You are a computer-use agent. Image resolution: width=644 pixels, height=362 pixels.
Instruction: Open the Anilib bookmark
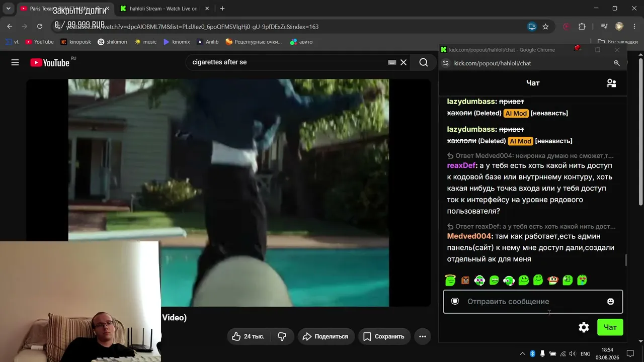click(x=207, y=42)
